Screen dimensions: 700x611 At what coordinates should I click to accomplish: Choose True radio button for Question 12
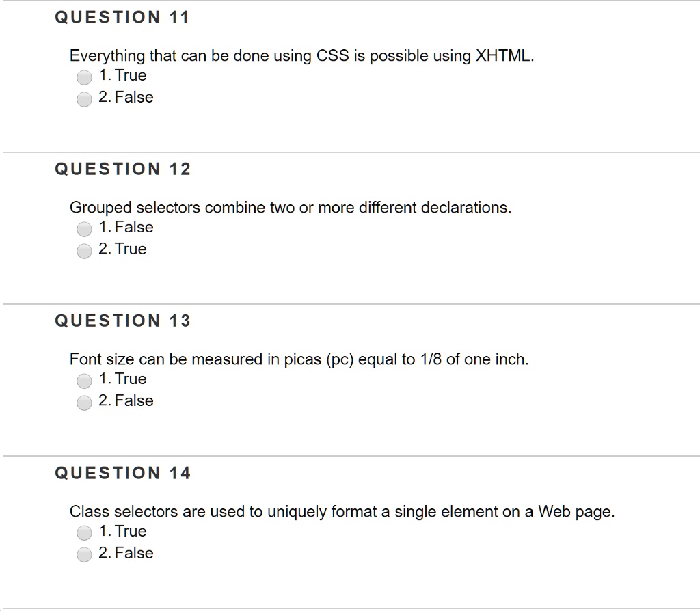pyautogui.click(x=84, y=251)
